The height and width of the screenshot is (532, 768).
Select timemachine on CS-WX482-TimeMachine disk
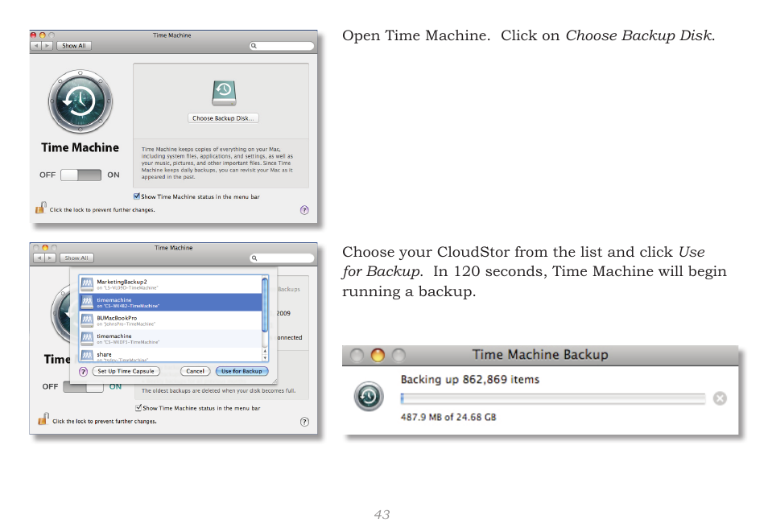[171, 303]
